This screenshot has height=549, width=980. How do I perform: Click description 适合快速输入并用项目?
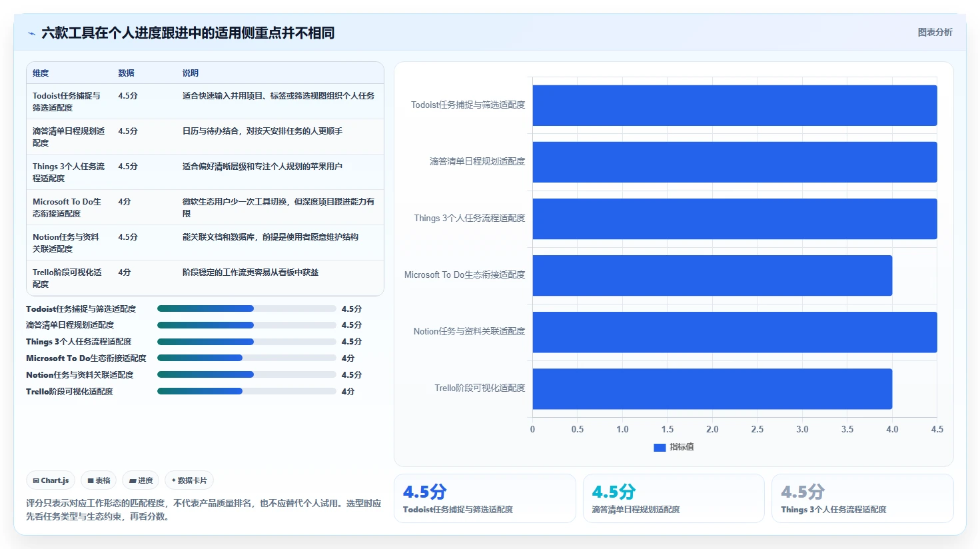coord(278,96)
